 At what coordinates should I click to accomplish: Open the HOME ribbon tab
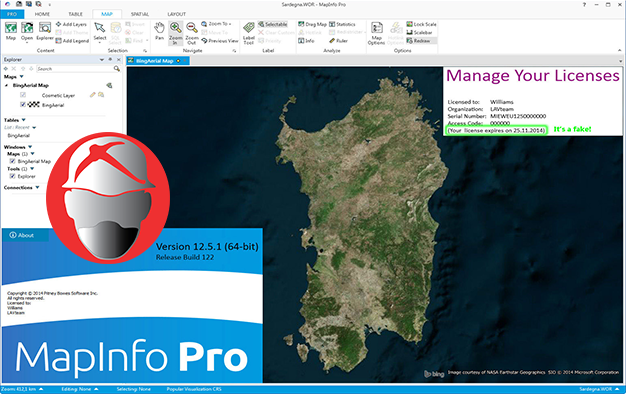pyautogui.click(x=42, y=14)
